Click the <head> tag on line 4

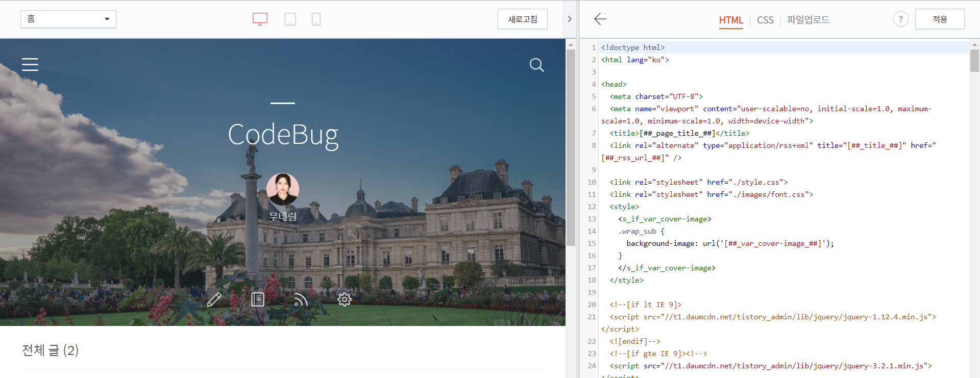pyautogui.click(x=614, y=84)
